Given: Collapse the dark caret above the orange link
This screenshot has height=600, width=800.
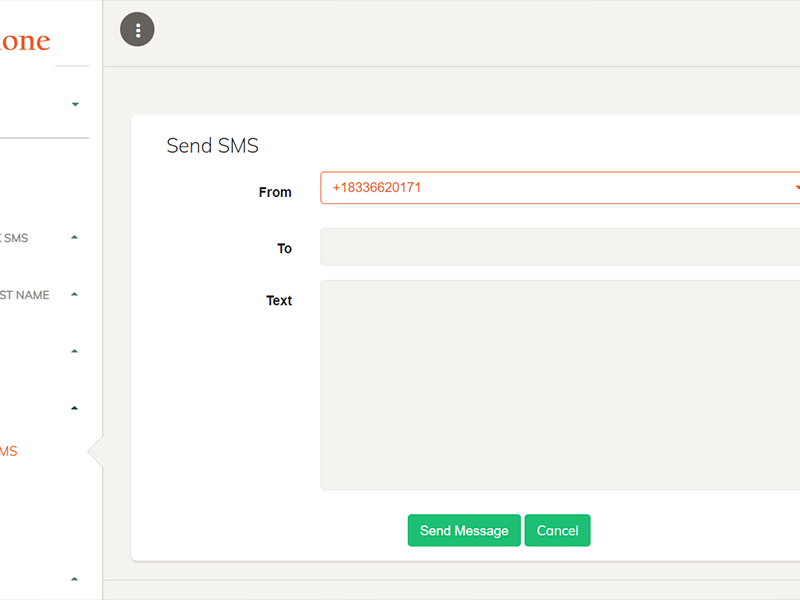Looking at the screenshot, I should pos(75,408).
